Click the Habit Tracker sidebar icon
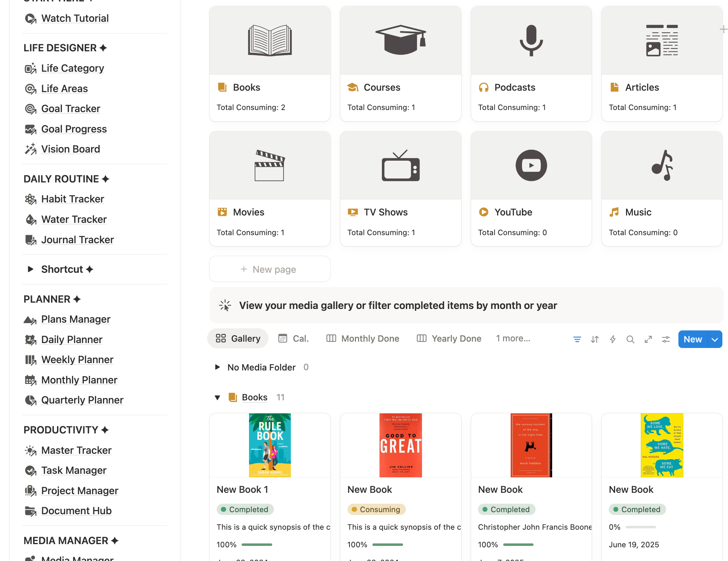728x561 pixels. pos(31,199)
